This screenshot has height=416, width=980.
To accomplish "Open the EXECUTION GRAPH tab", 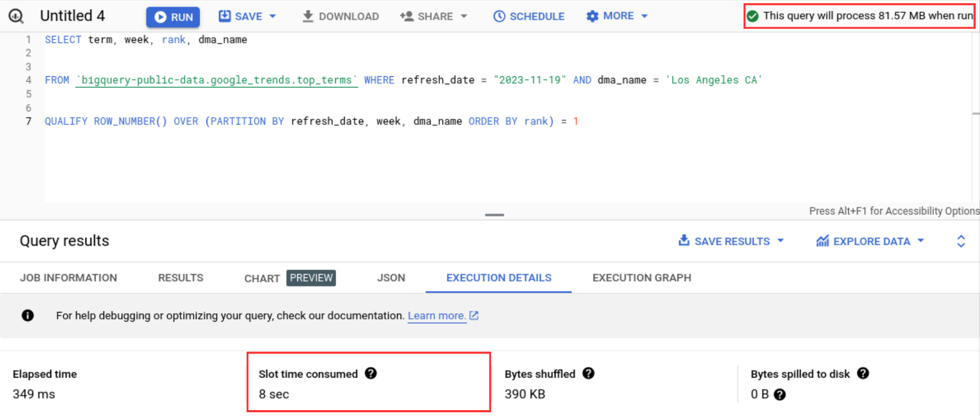I will [642, 278].
